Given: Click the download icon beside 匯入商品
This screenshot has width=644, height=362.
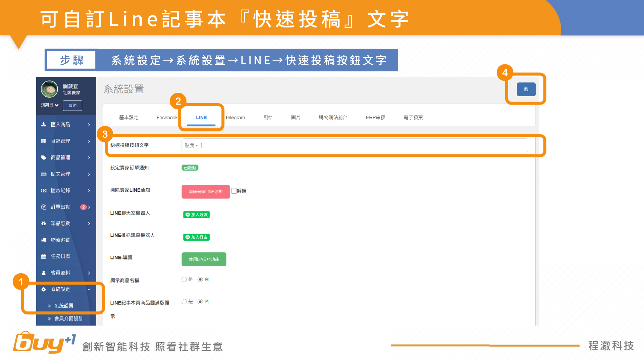Looking at the screenshot, I should pos(44,124).
